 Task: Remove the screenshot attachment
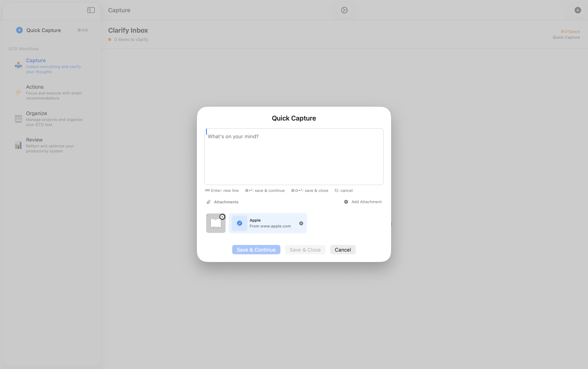[222, 216]
